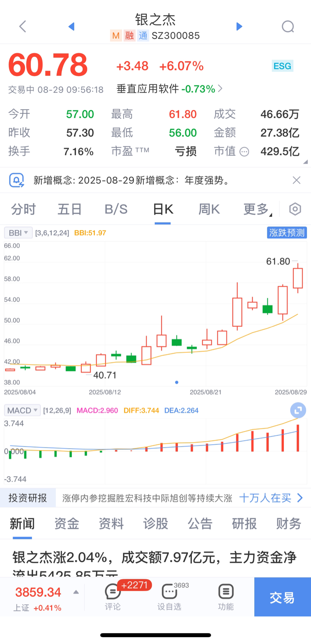Viewport: 311px width, 644px height.
Task: Open the BBI indicator dropdown
Action: [x=18, y=233]
